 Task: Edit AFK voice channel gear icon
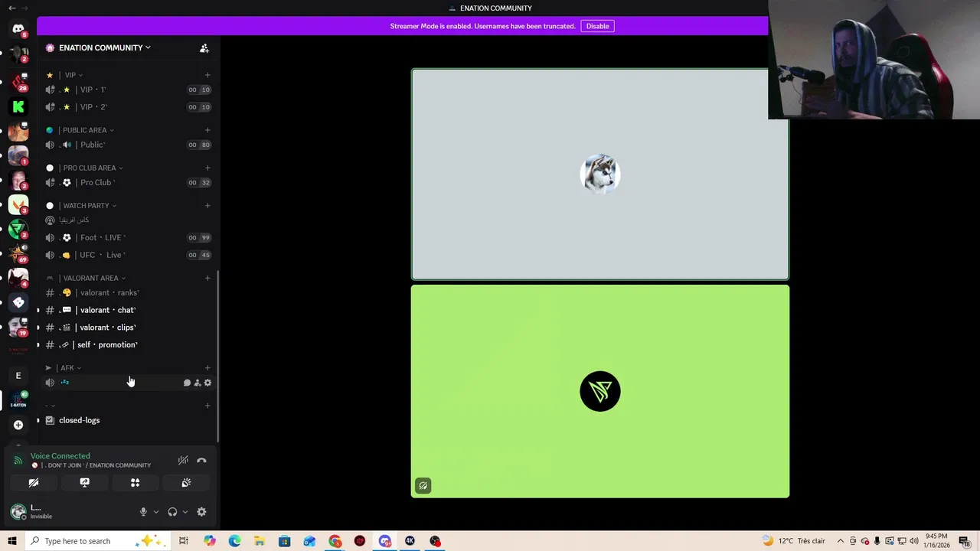click(207, 383)
